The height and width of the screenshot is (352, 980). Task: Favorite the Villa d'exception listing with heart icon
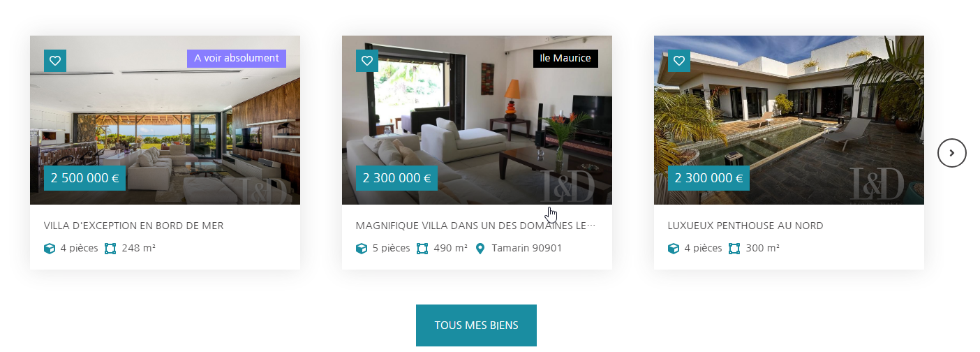tap(55, 61)
